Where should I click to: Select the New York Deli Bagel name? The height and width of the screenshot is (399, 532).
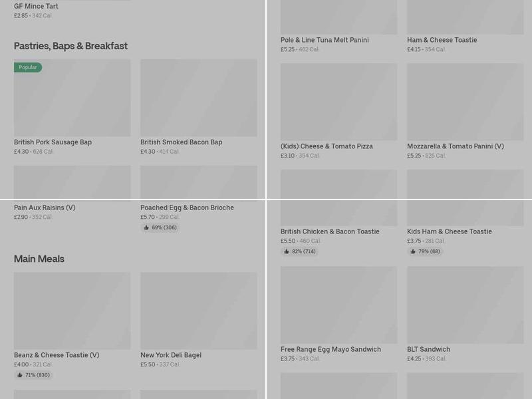tap(171, 355)
